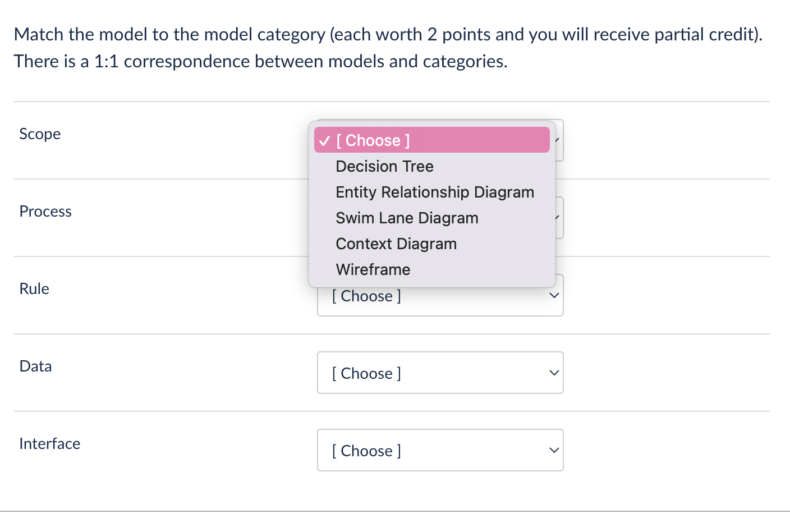Click the "[ Choose ]" text in the Data dropdown
This screenshot has height=532, width=790.
pyautogui.click(x=366, y=373)
